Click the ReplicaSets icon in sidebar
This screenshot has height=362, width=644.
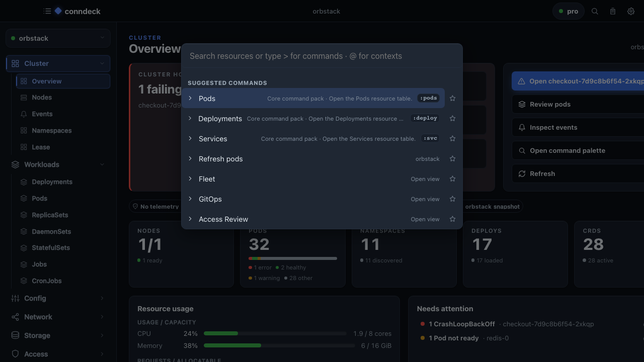click(24, 215)
